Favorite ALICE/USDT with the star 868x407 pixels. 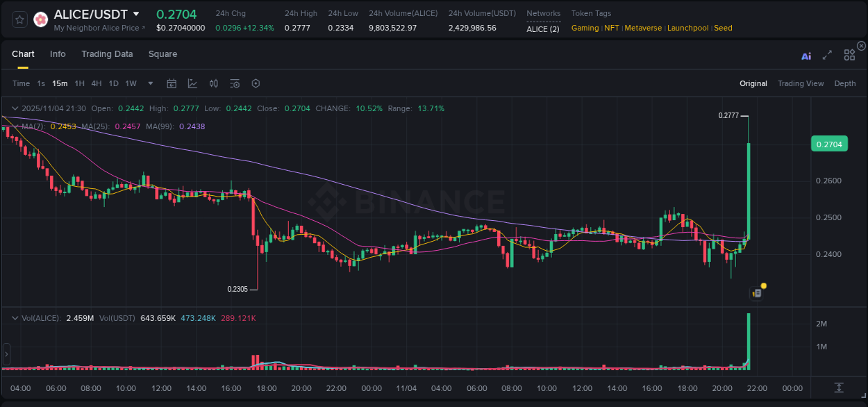[x=19, y=19]
